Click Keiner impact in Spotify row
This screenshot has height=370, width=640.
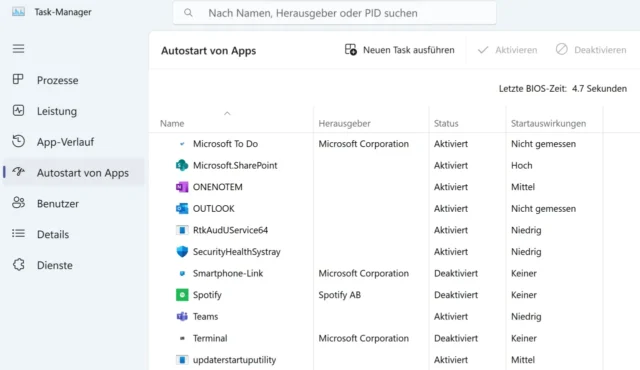pos(524,295)
